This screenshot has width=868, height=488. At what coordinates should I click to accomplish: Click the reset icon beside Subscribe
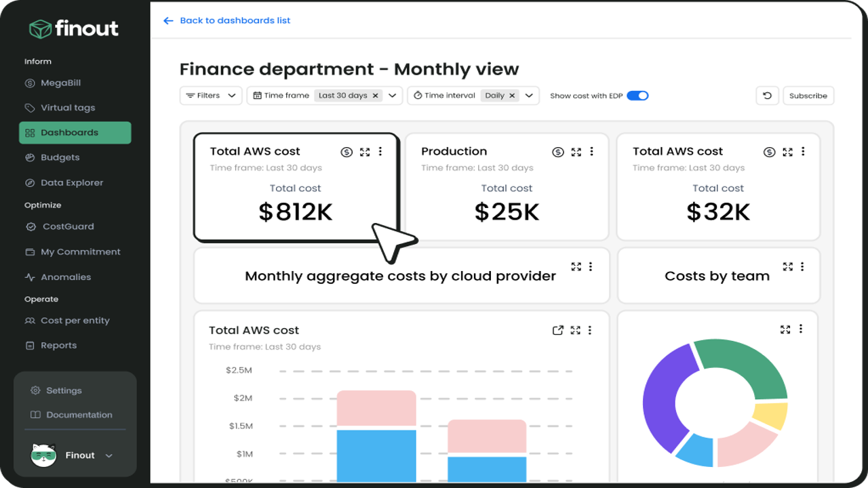tap(767, 96)
